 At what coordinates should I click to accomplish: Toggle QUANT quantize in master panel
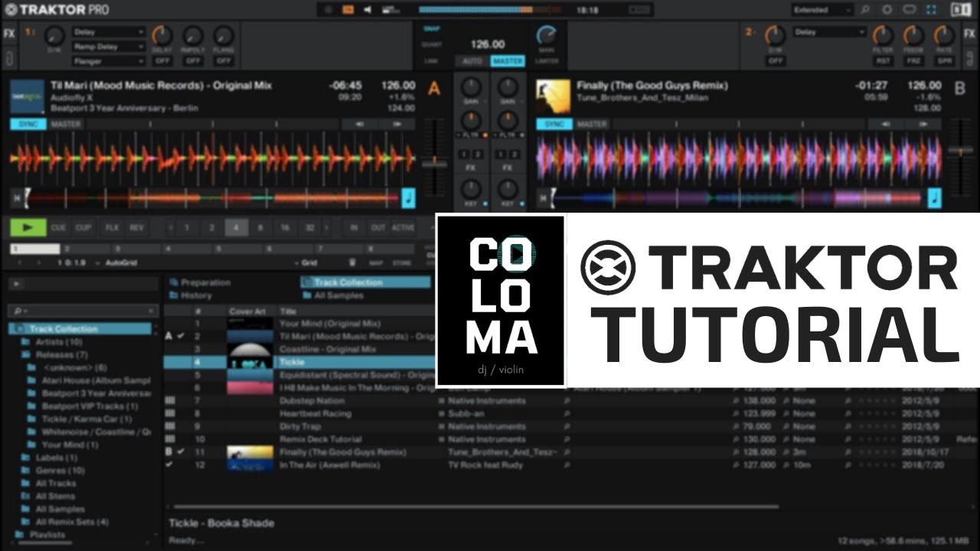tap(431, 44)
